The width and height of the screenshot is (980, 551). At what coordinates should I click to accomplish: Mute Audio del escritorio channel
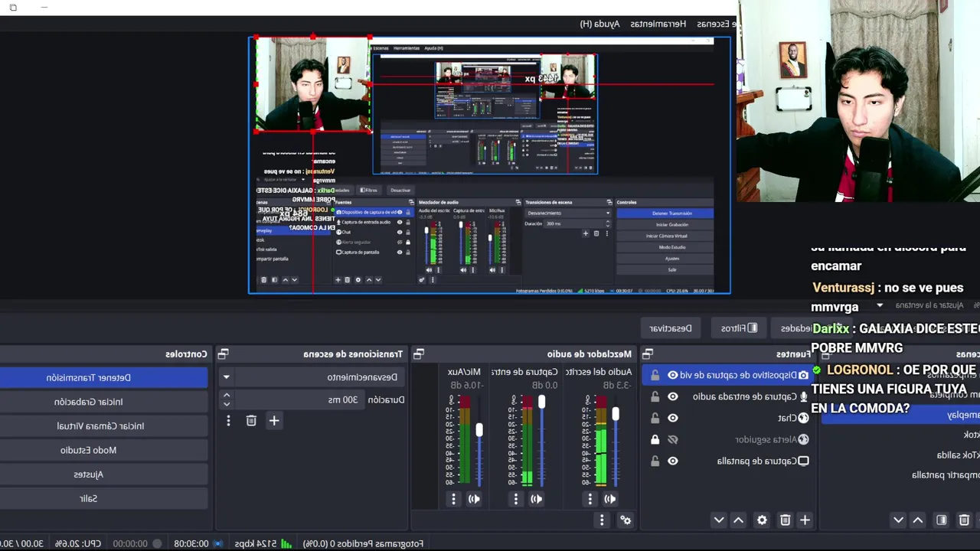(x=610, y=499)
